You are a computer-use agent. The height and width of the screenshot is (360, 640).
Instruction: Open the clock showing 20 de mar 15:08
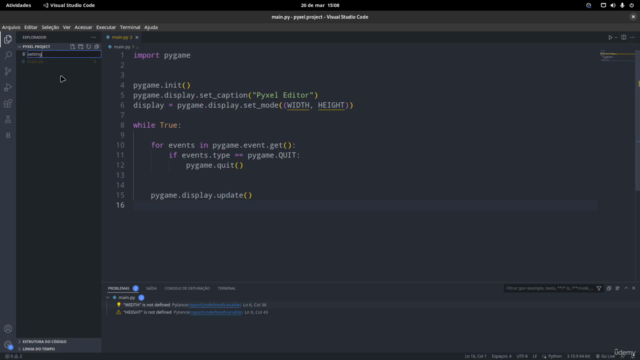[x=320, y=5]
